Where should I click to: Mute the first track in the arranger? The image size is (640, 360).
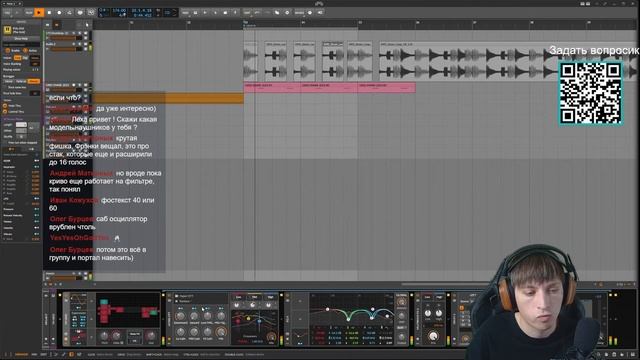click(x=86, y=33)
